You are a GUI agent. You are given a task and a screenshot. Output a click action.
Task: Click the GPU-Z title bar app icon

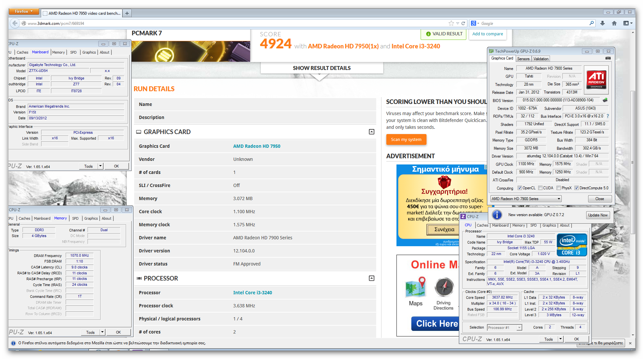pos(491,51)
